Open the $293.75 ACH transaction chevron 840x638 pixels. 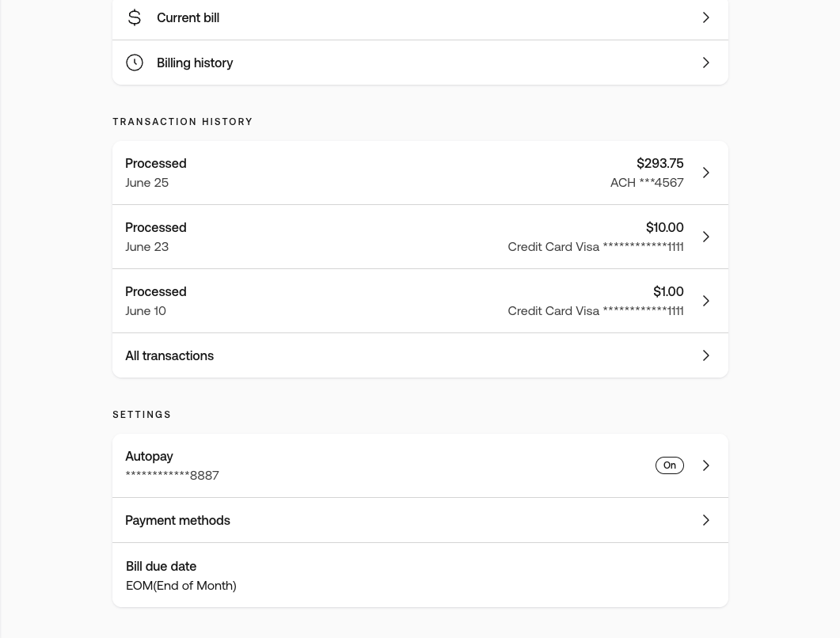pos(705,173)
